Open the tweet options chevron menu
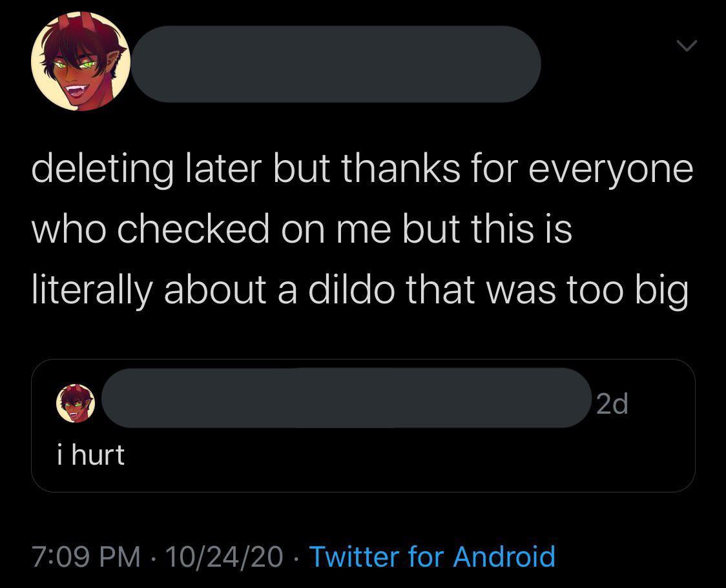The image size is (726, 588). [687, 45]
